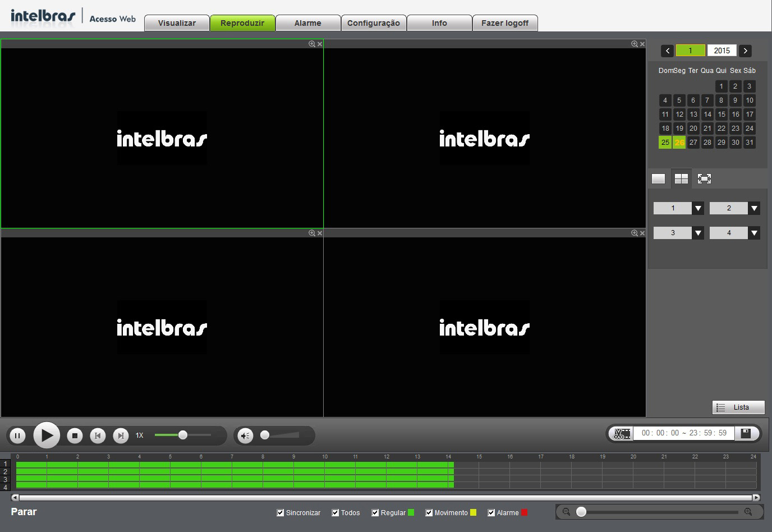Open the Configuração tab
The image size is (772, 532).
(374, 23)
